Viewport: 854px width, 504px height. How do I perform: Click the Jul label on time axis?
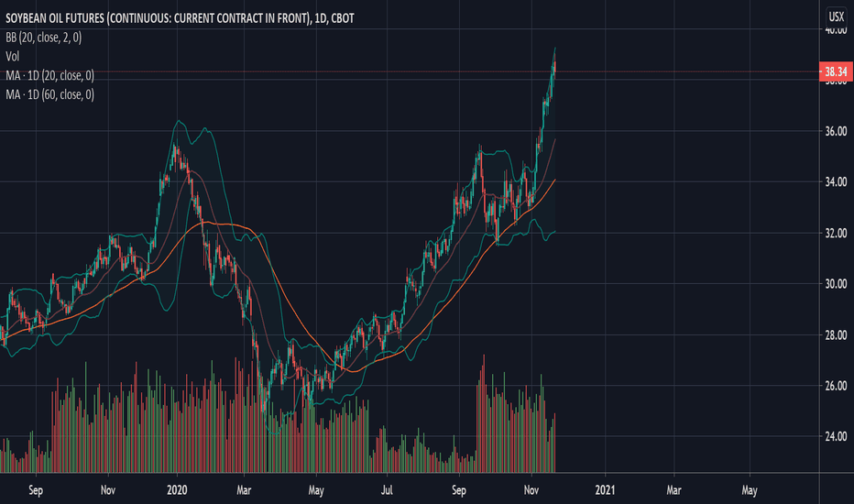tap(387, 490)
